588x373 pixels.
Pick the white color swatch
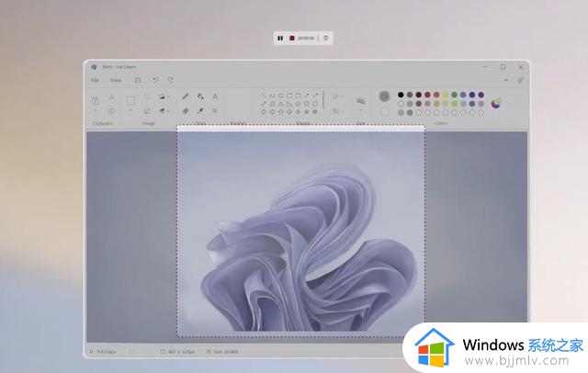pos(401,104)
